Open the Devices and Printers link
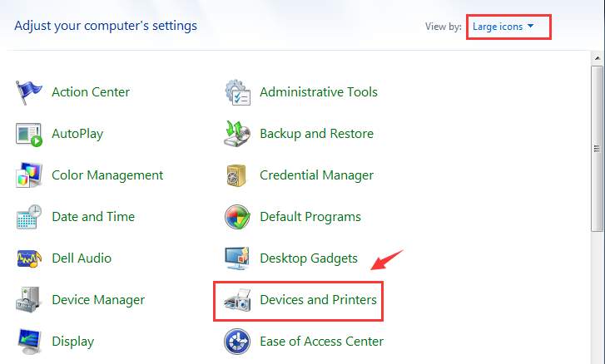 click(x=318, y=300)
